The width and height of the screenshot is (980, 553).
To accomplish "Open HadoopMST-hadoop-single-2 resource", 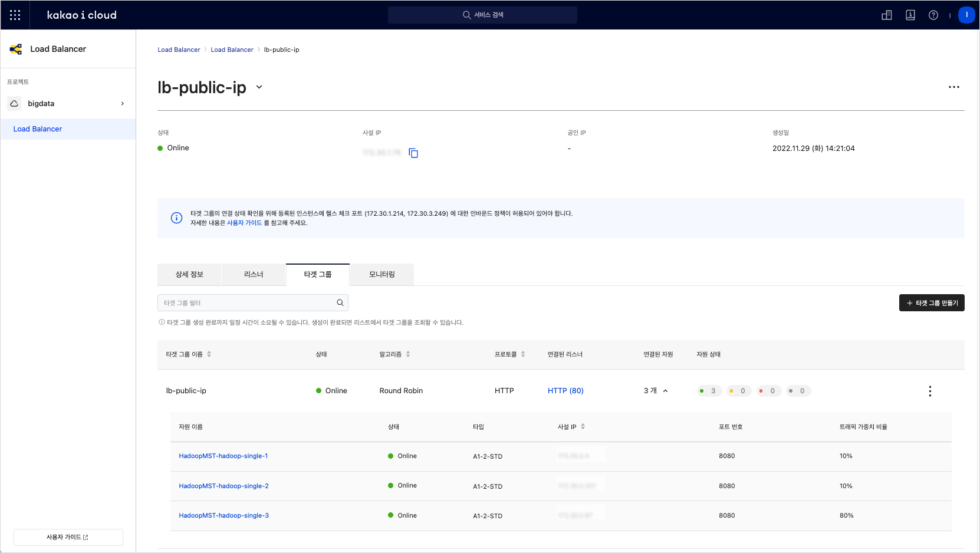I will [x=223, y=486].
